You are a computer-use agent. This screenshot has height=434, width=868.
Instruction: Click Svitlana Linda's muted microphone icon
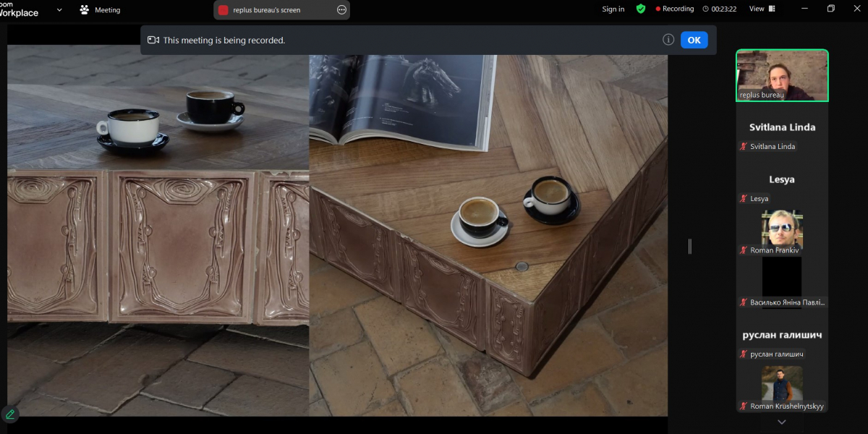743,146
